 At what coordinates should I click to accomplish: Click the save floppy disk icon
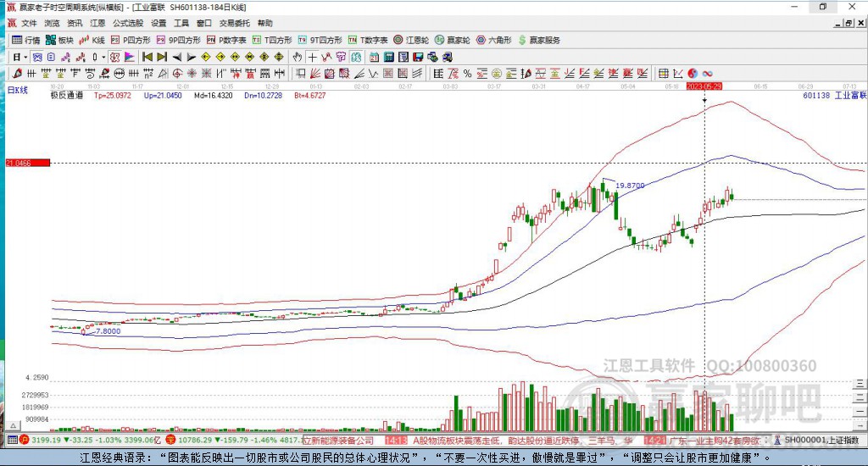[x=418, y=57]
